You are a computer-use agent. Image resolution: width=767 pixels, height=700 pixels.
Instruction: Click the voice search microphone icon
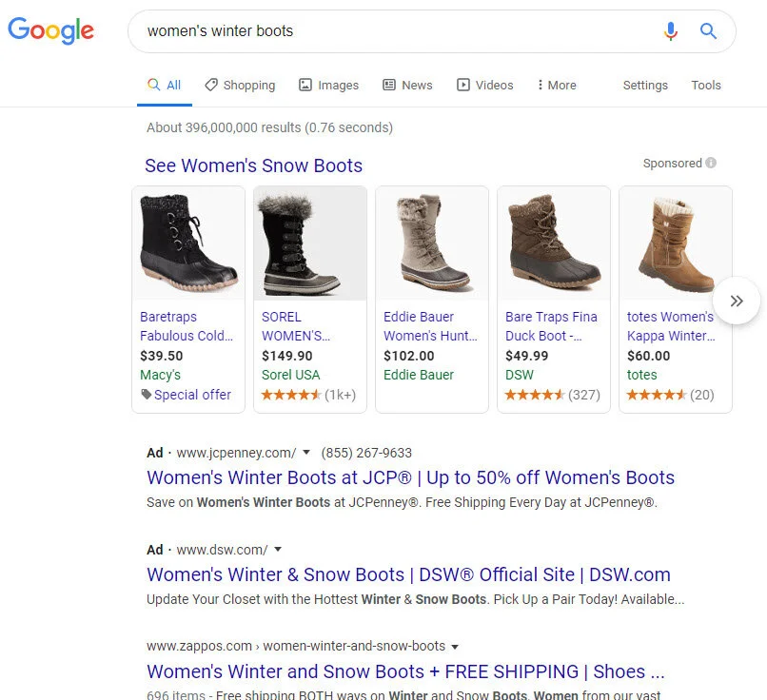tap(671, 31)
